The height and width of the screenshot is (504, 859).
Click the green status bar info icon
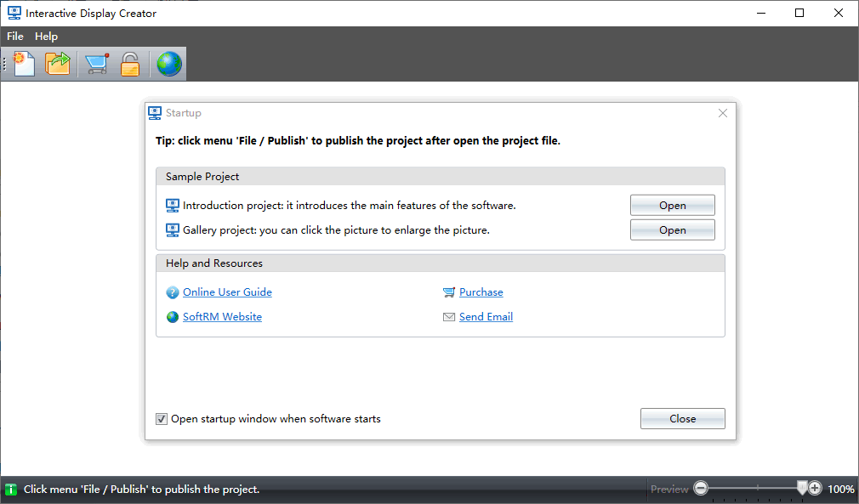(x=11, y=490)
